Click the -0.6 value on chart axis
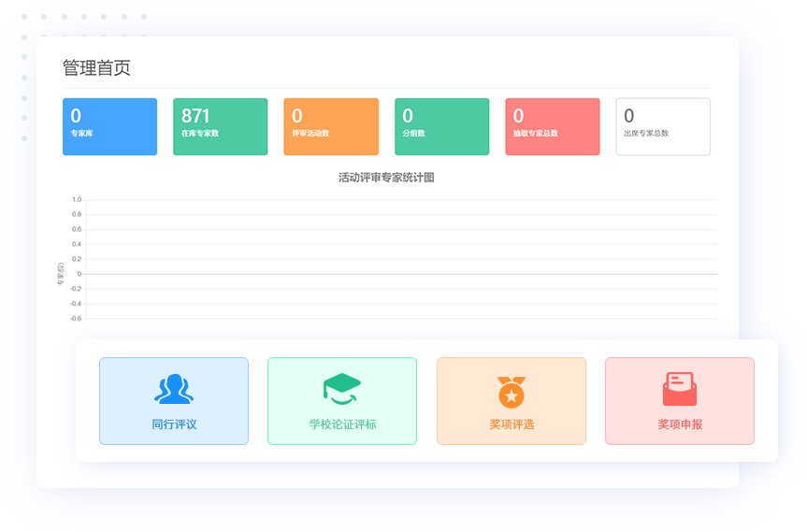This screenshot has width=807, height=532. (76, 318)
